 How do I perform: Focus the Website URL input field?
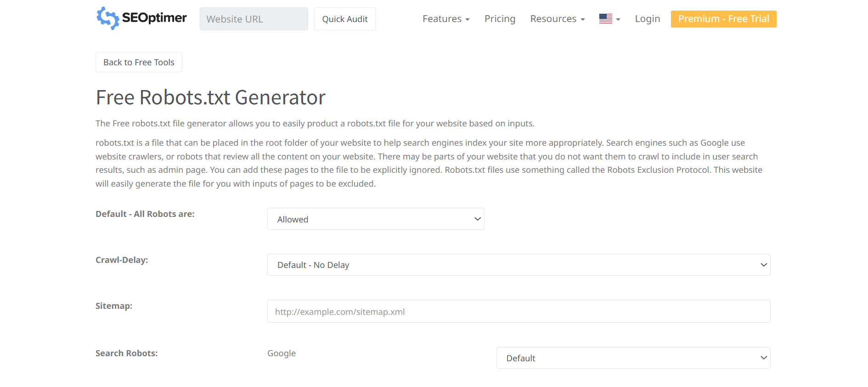tap(254, 19)
